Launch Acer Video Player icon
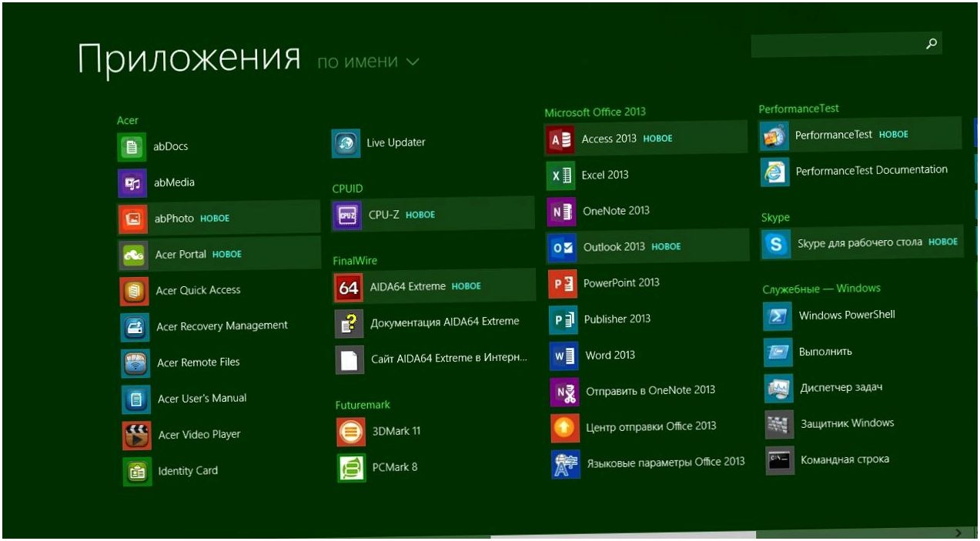Viewport: 980px width, 541px height. 137,436
